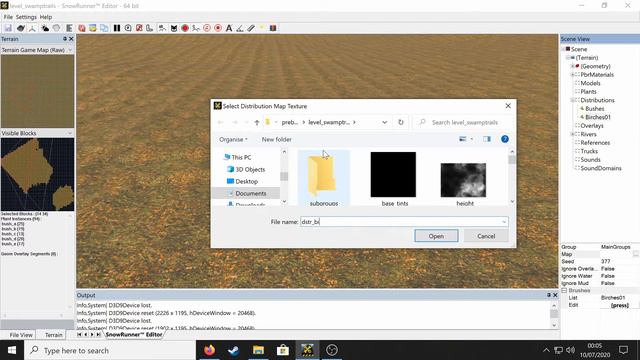Click the ruler toolbar icon
The image size is (640, 360).
pyautogui.click(x=251, y=28)
